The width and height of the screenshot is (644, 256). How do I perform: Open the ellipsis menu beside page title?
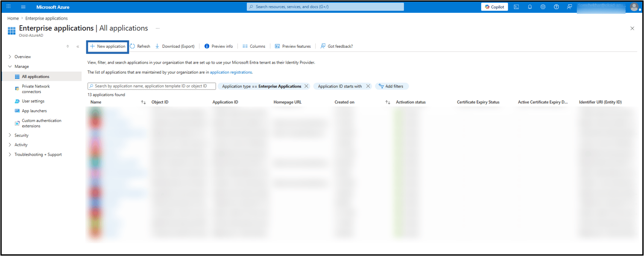pyautogui.click(x=158, y=28)
